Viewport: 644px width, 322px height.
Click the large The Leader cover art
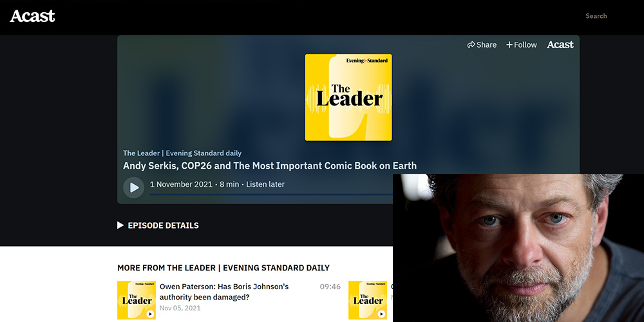point(348,97)
